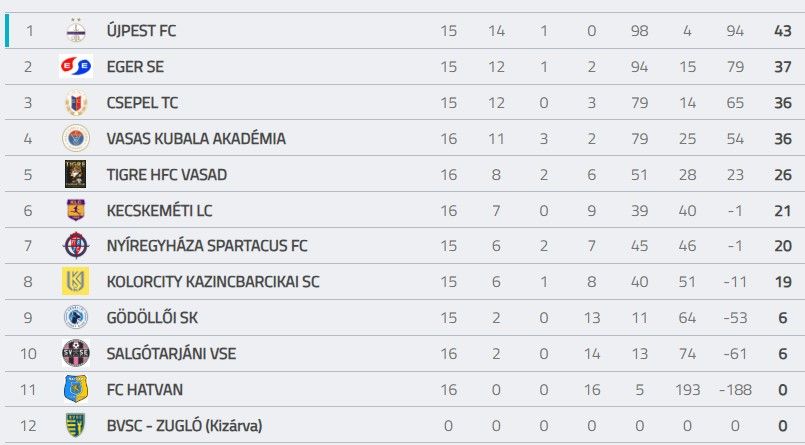Select rank number 12 in the table

pos(29,426)
